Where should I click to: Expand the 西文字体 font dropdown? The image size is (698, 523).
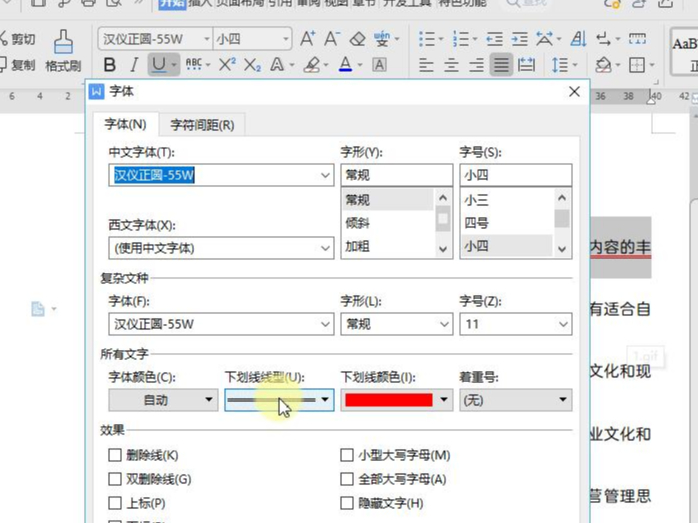pyautogui.click(x=325, y=248)
